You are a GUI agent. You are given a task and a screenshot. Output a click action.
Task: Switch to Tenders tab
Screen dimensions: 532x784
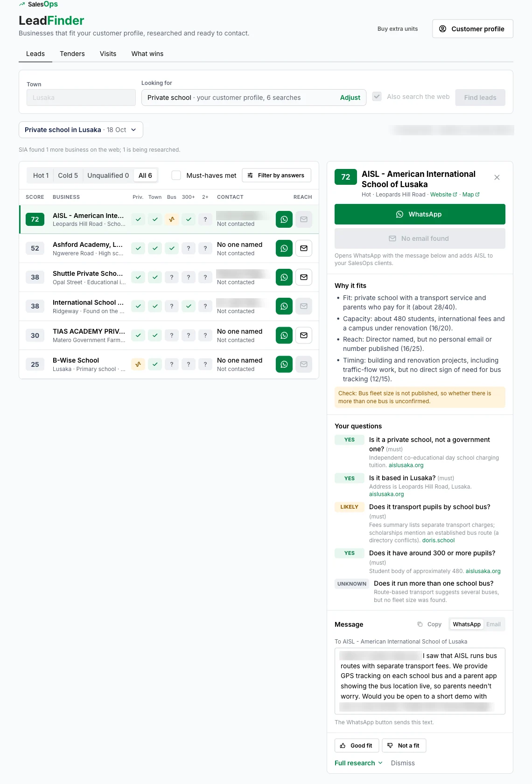tap(72, 54)
